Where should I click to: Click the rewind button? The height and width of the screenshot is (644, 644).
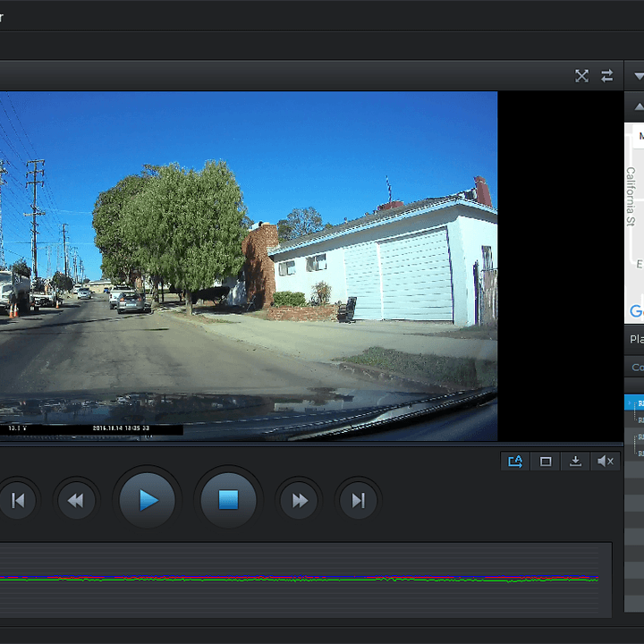(x=76, y=500)
